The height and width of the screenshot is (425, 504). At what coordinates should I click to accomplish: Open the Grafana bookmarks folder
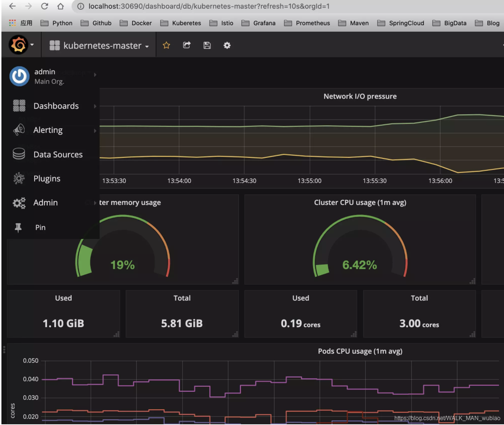point(258,23)
